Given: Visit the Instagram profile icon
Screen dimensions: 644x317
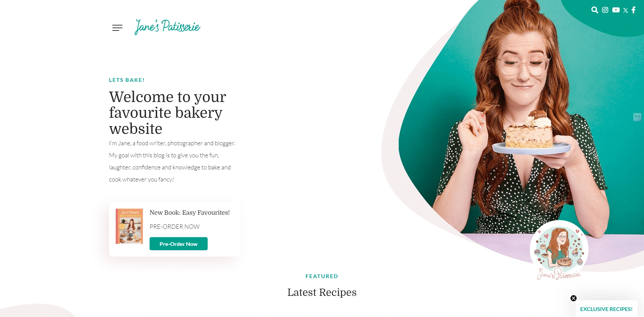Looking at the screenshot, I should coord(605,10).
